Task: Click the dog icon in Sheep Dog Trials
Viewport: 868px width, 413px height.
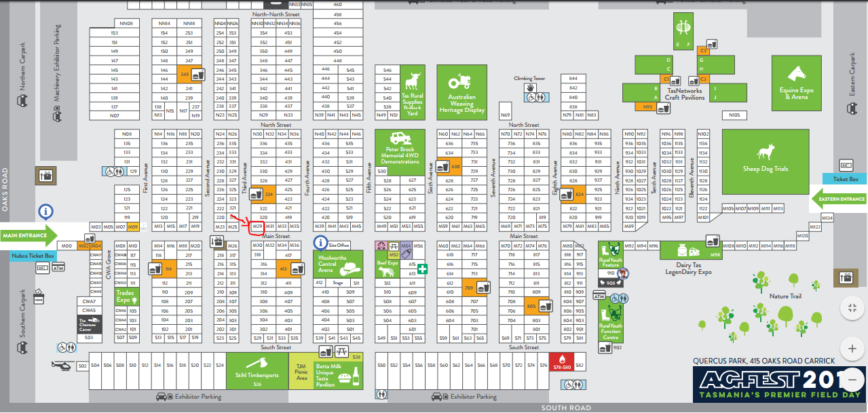Action: tap(766, 153)
